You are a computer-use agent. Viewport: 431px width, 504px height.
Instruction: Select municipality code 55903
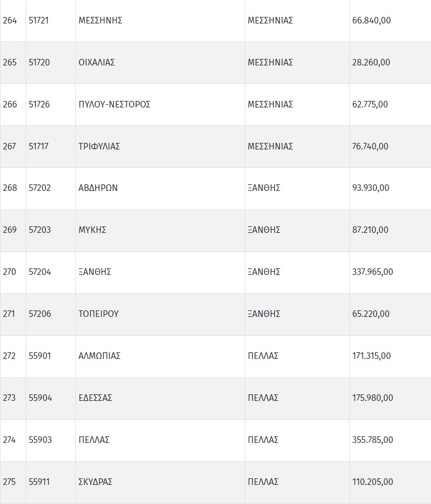point(40,440)
